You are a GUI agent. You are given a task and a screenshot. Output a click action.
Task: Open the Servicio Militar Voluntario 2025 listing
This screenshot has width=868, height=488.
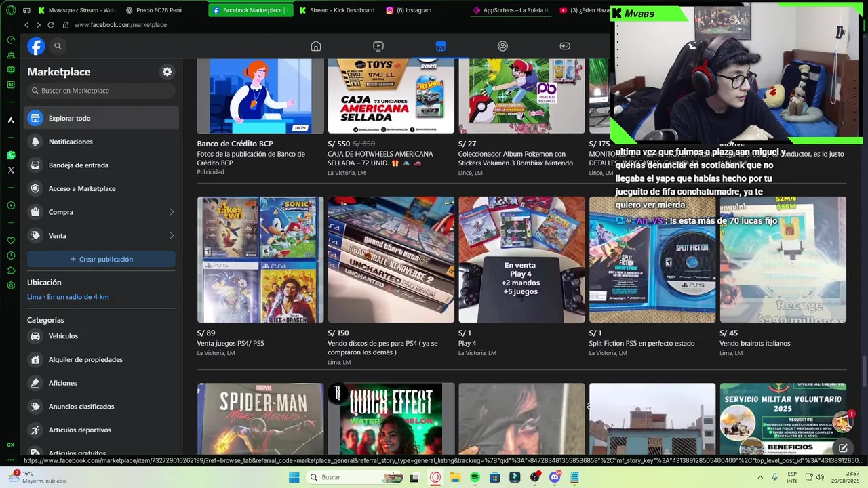click(x=783, y=419)
